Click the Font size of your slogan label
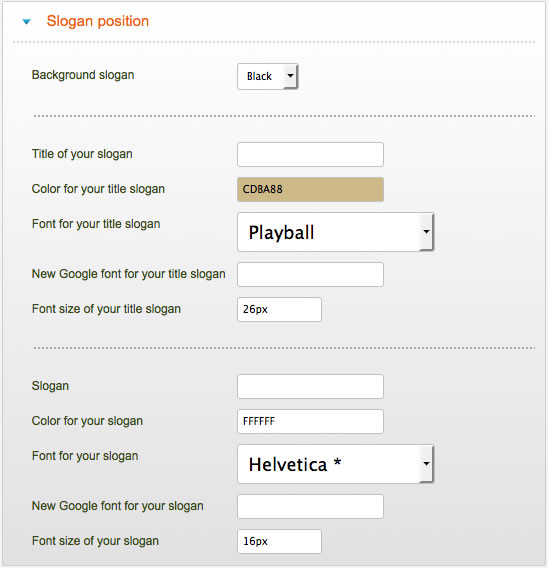The image size is (548, 568). [95, 541]
